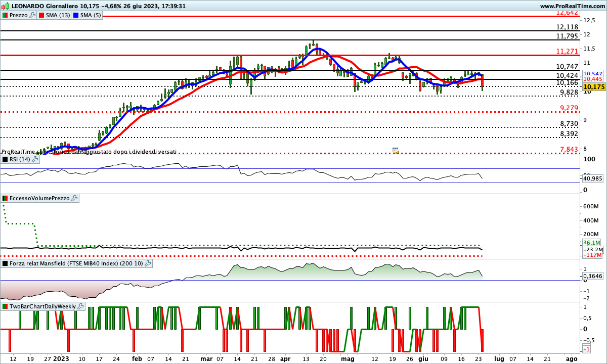This screenshot has width=607, height=364.
Task: Click the dividend event icon on the price chart
Action: (396, 150)
